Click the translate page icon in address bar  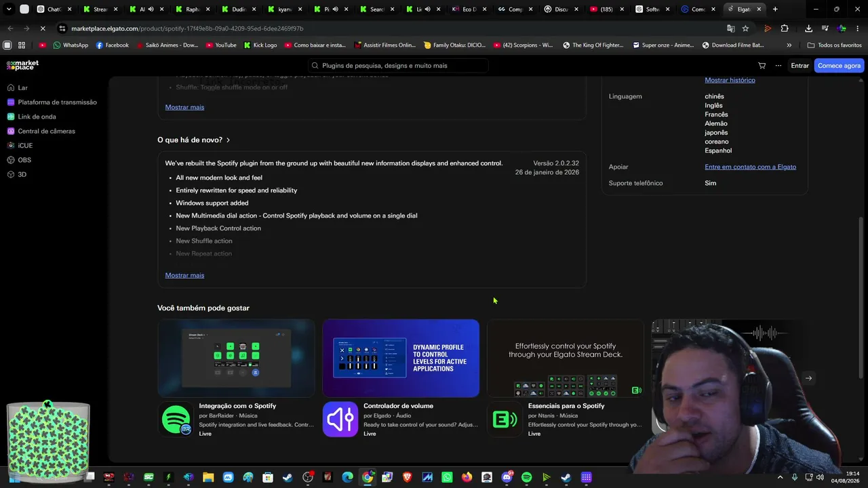pyautogui.click(x=730, y=28)
